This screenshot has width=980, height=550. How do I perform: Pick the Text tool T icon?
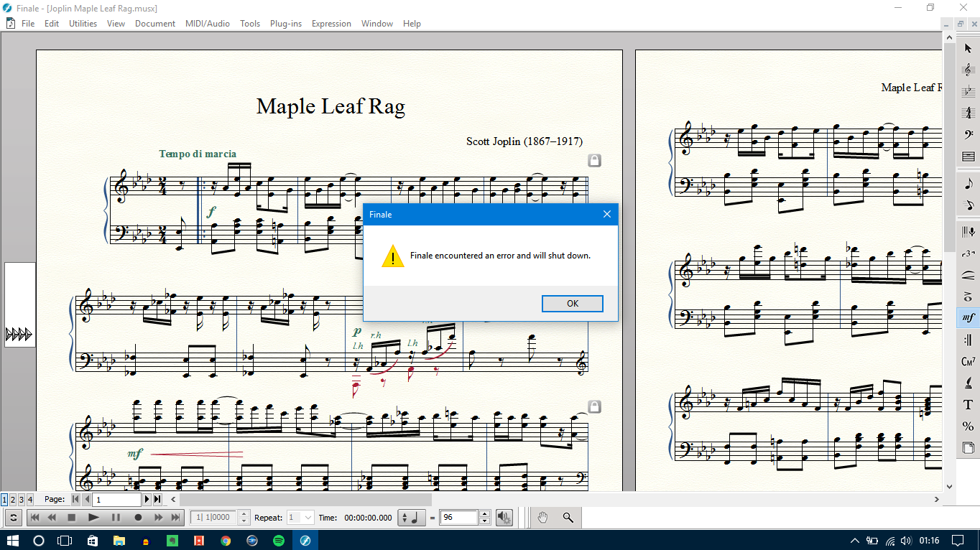968,405
